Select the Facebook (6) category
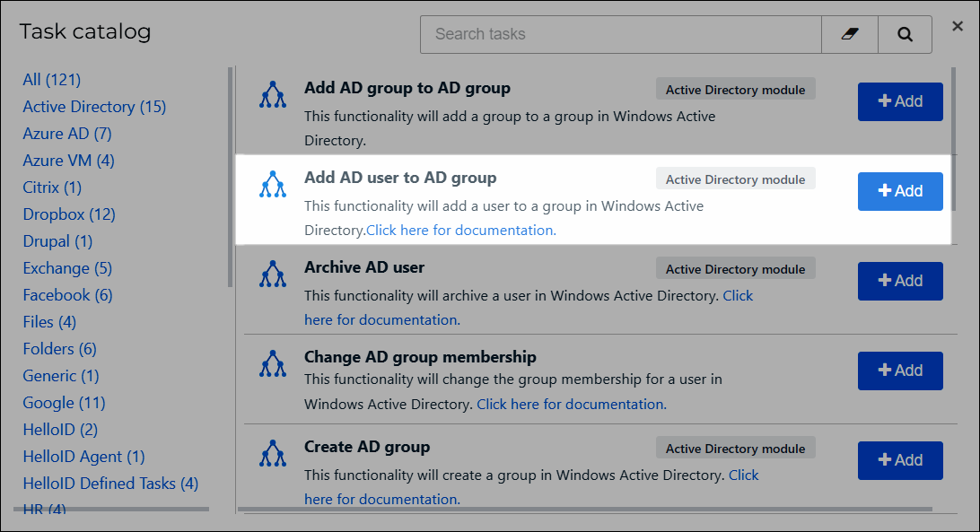The width and height of the screenshot is (980, 532). 68,295
